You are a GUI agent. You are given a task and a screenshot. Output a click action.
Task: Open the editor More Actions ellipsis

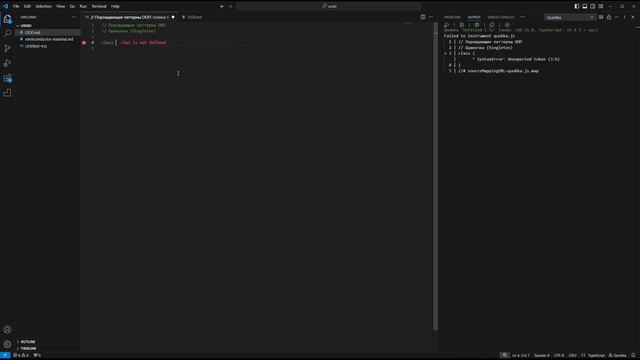tap(431, 17)
